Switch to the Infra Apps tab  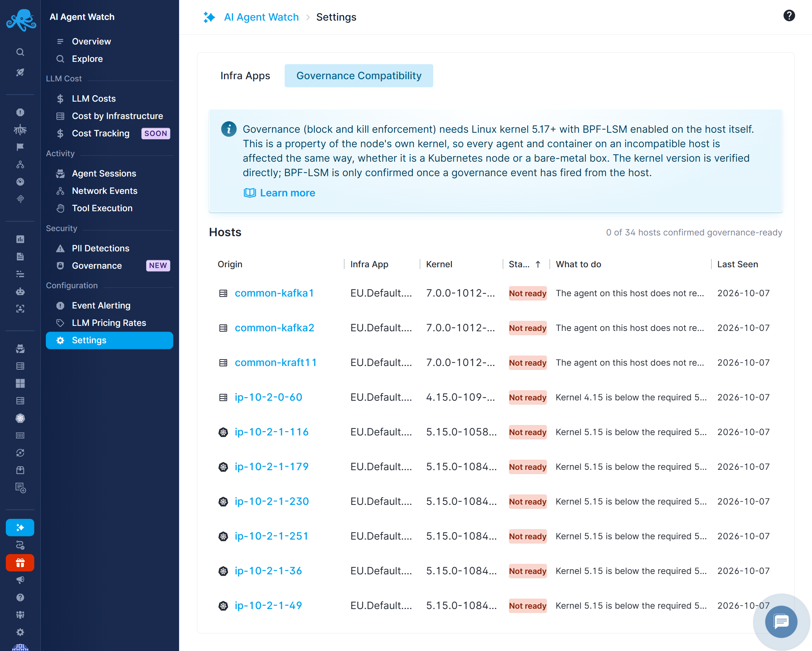coord(245,76)
